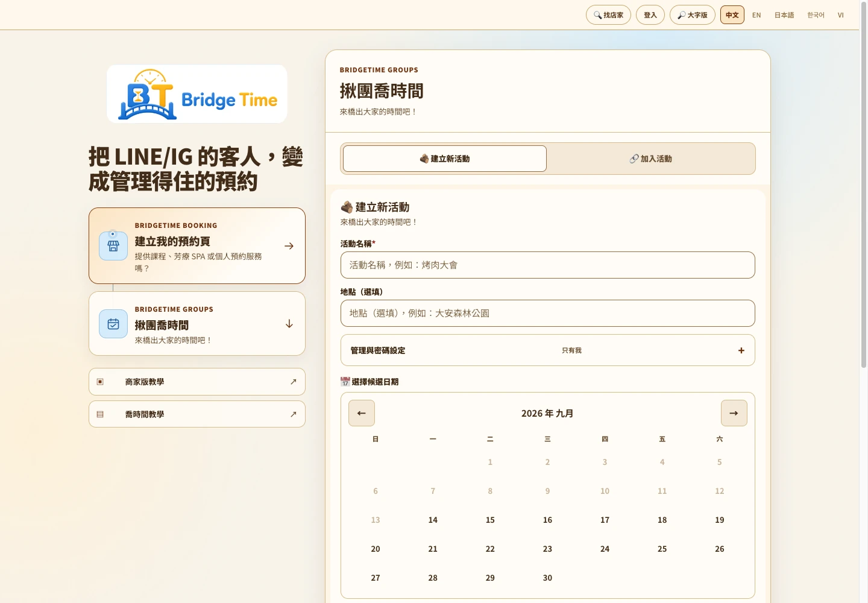This screenshot has width=868, height=603.
Task: Open 喬時間教學 tutorial link
Action: click(197, 414)
